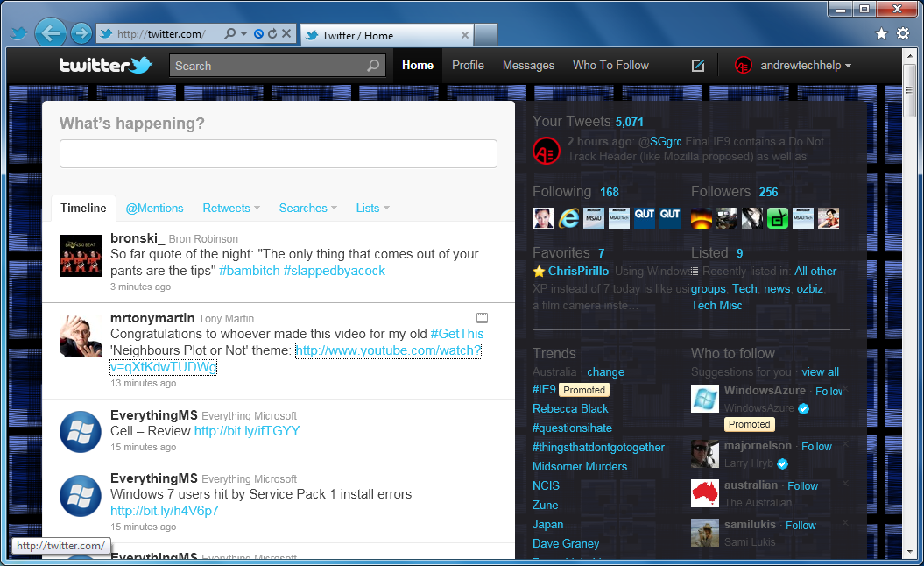Click the australian red map avatar
Image resolution: width=924 pixels, height=566 pixels.
(705, 493)
